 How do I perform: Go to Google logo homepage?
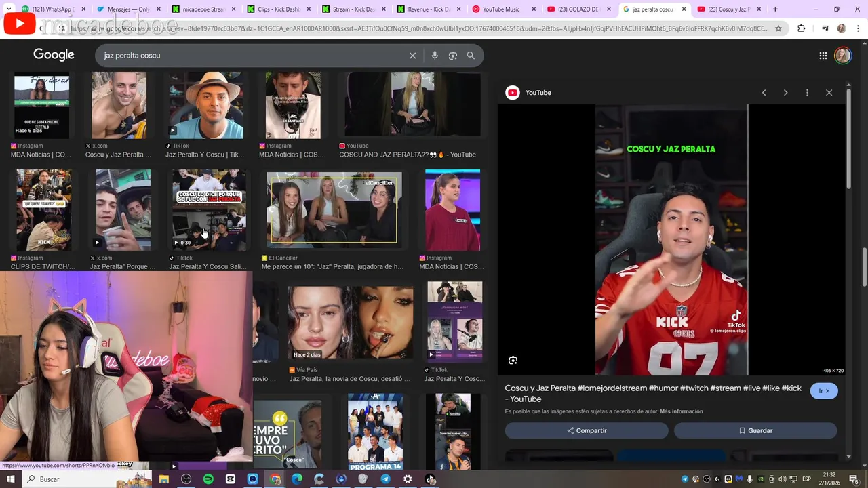[x=54, y=55]
